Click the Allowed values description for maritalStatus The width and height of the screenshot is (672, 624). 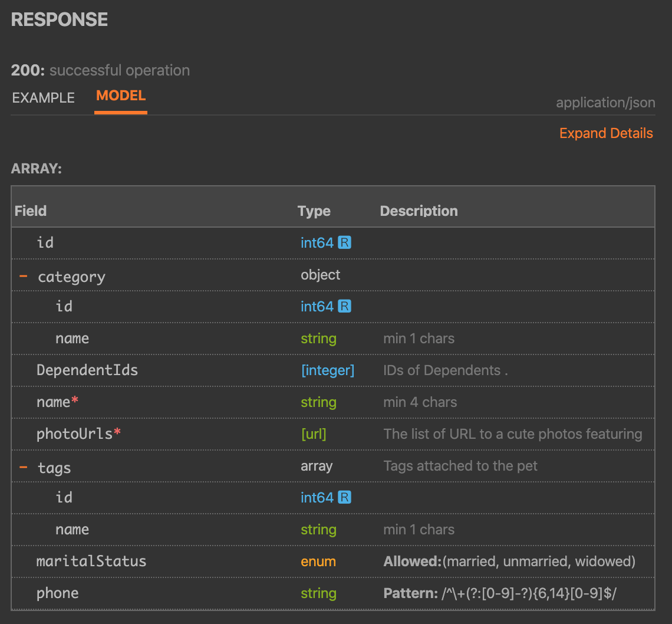click(509, 561)
